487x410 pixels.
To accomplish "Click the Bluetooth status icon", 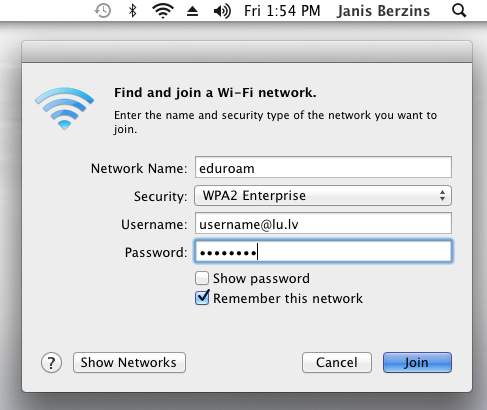I will click(133, 11).
